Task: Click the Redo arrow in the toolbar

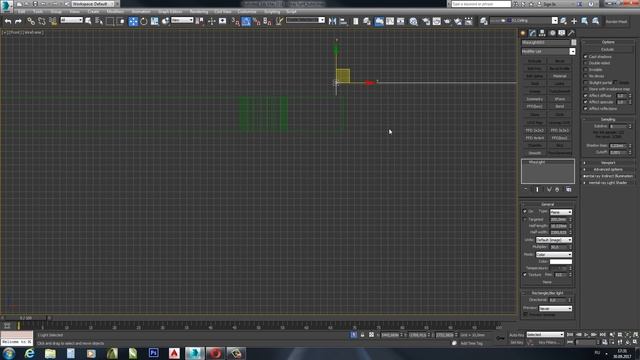Action: [x=18, y=21]
